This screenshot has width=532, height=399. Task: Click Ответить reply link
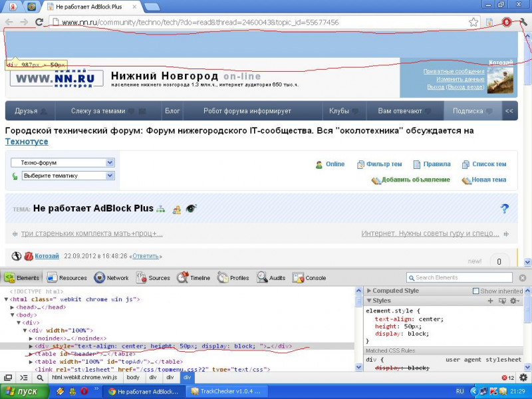(x=145, y=256)
